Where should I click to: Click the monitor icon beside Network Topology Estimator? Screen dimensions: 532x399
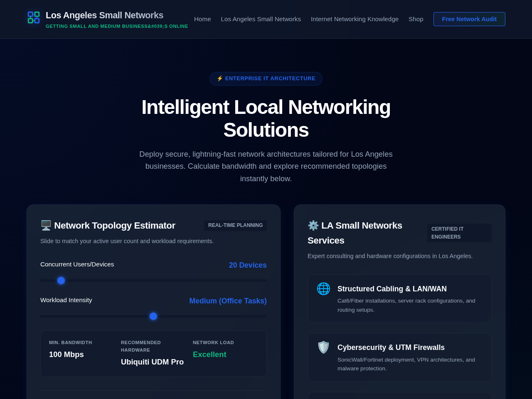pyautogui.click(x=46, y=225)
